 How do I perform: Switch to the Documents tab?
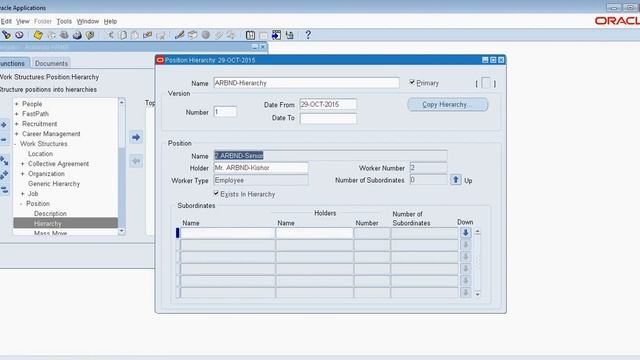coord(51,63)
